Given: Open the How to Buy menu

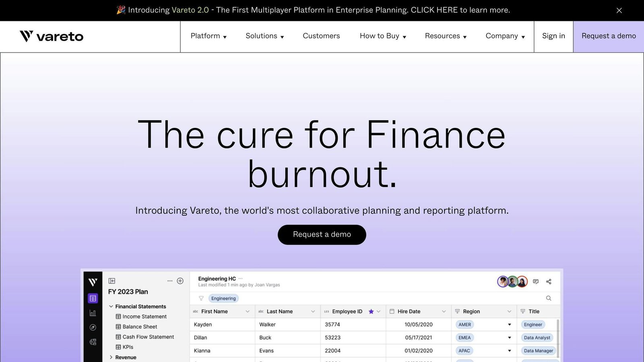Looking at the screenshot, I should click(383, 36).
